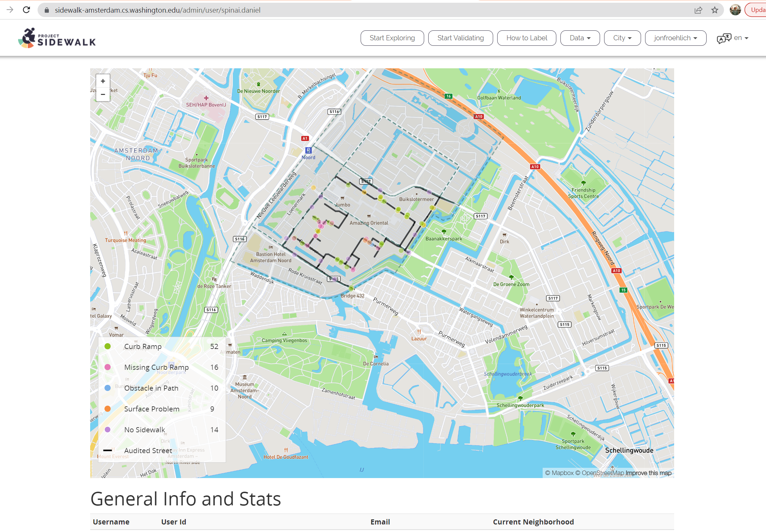Click the map zoom in plus button
Viewport: 766px width, 532px height.
coord(103,81)
